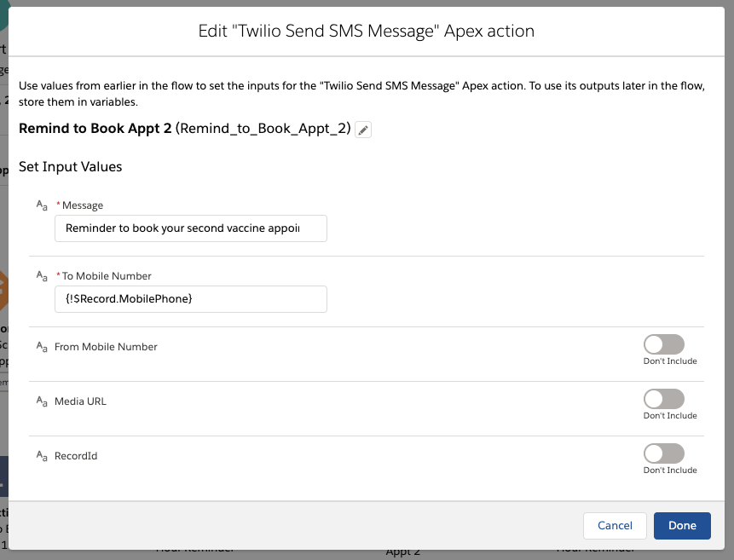Click the text type icon beside Message
The width and height of the screenshot is (734, 560).
point(42,205)
